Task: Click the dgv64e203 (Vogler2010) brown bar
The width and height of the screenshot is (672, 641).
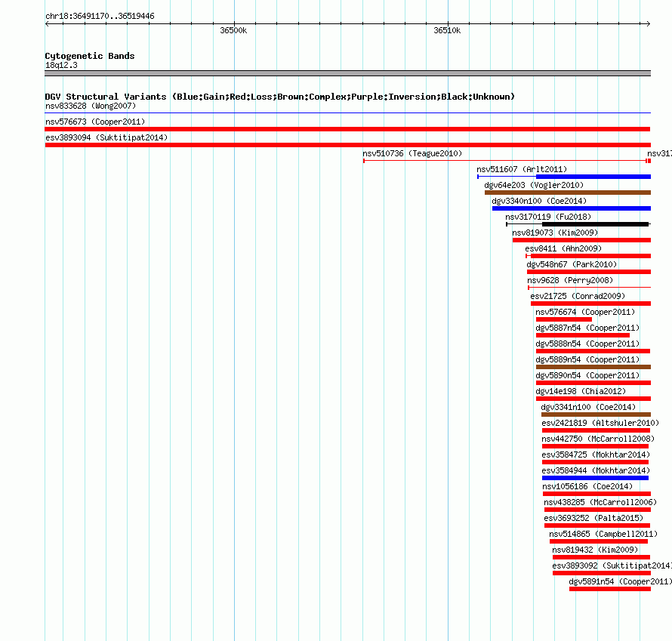Action: point(568,193)
